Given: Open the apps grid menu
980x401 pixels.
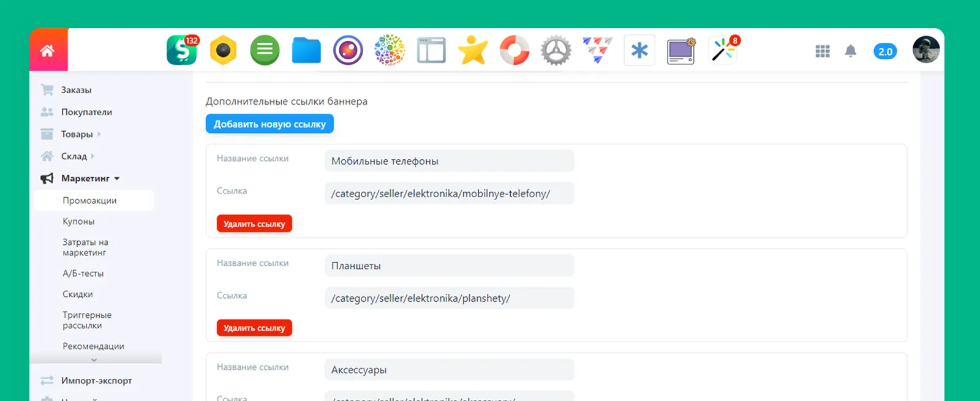Looking at the screenshot, I should 823,51.
